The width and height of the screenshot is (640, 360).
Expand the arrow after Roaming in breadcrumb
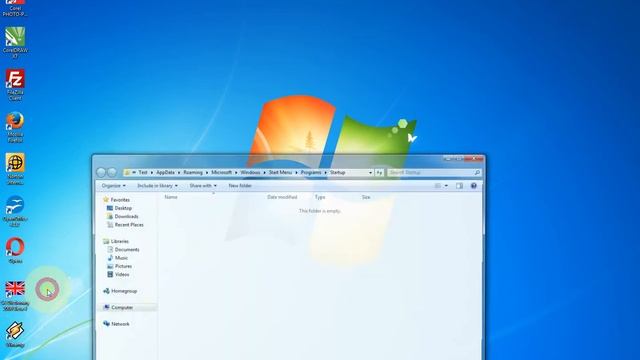coord(207,173)
